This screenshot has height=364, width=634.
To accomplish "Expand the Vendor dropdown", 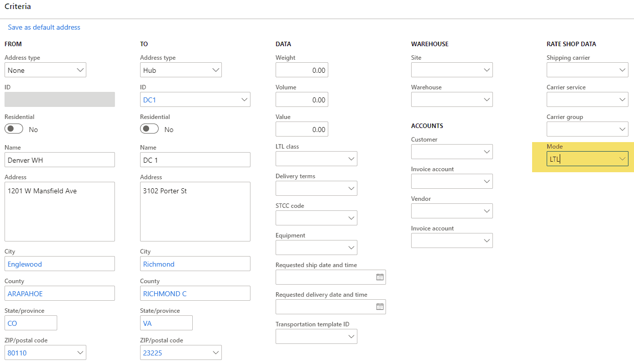I will click(487, 211).
